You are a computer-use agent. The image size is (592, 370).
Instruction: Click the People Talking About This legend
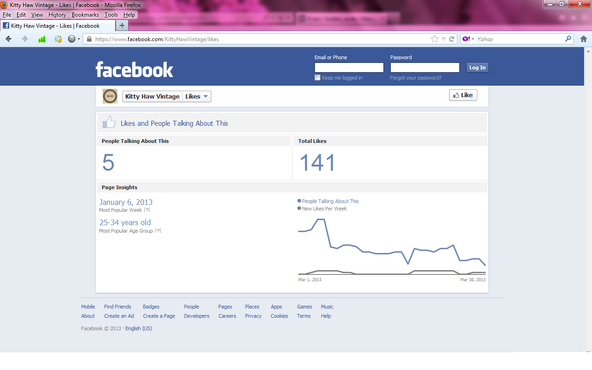click(x=328, y=201)
